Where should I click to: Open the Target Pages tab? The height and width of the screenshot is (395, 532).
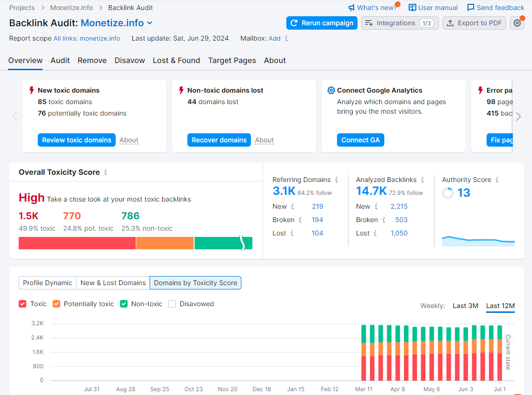click(232, 60)
